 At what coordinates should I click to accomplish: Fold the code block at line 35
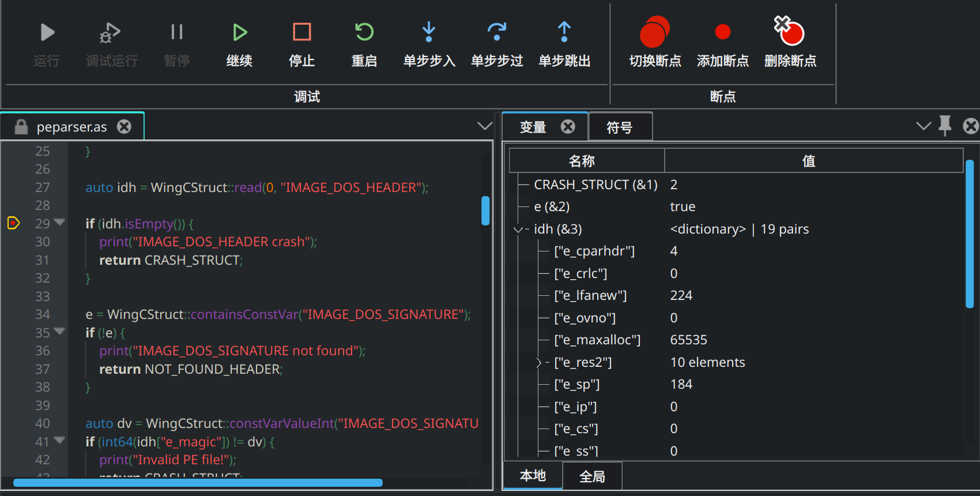(x=59, y=332)
